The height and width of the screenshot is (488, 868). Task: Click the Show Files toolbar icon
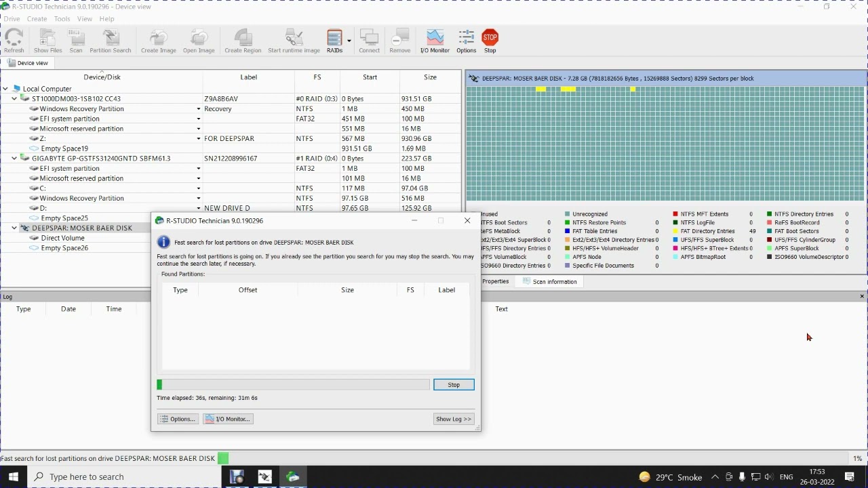(x=47, y=41)
